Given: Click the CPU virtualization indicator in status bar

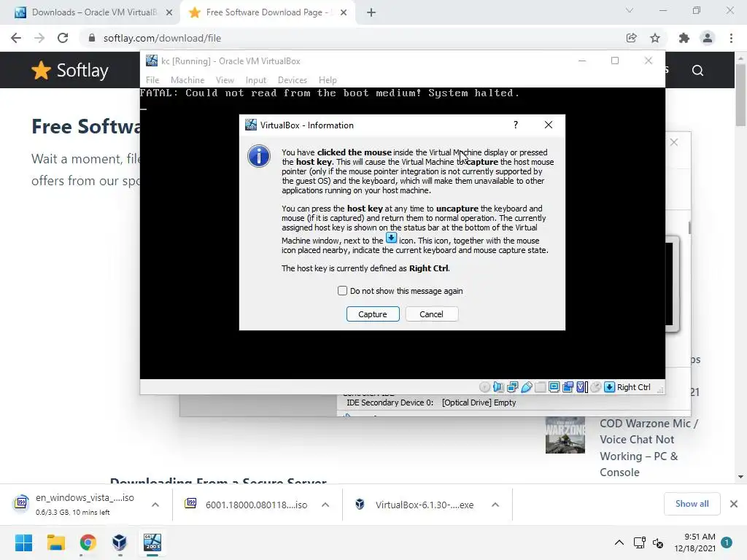Looking at the screenshot, I should tap(581, 387).
